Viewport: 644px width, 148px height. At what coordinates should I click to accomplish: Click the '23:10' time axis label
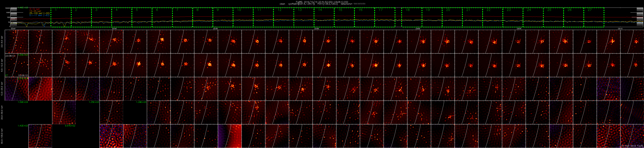click(620, 29)
